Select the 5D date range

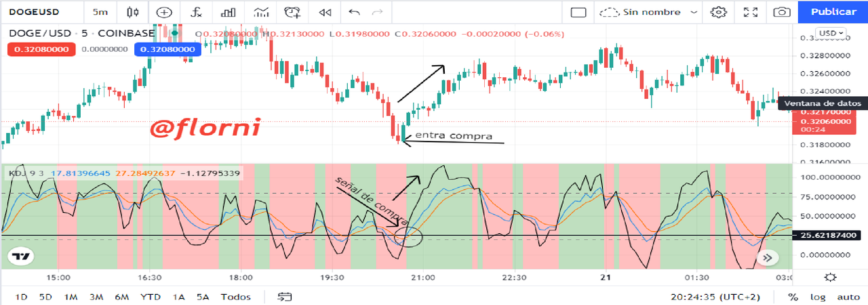[x=45, y=297]
